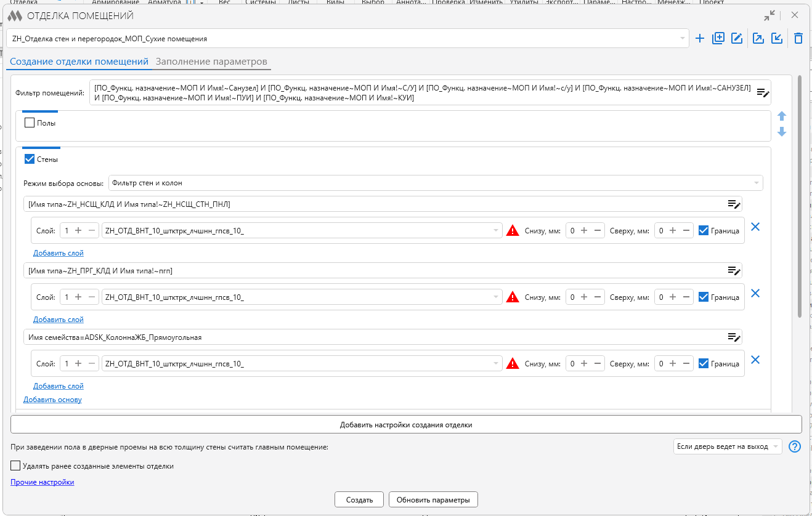Open the Прочие настройки link

pyautogui.click(x=43, y=482)
